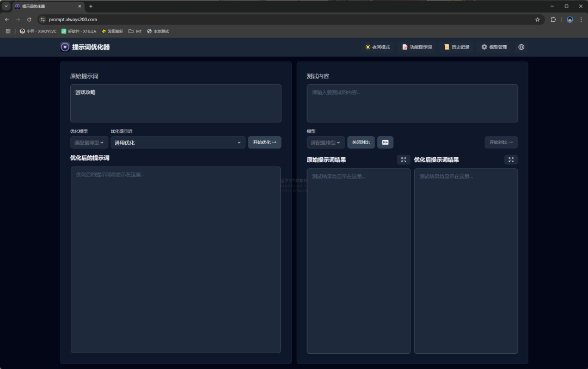Reload the page using the refresh icon
This screenshot has width=588, height=369.
click(29, 20)
